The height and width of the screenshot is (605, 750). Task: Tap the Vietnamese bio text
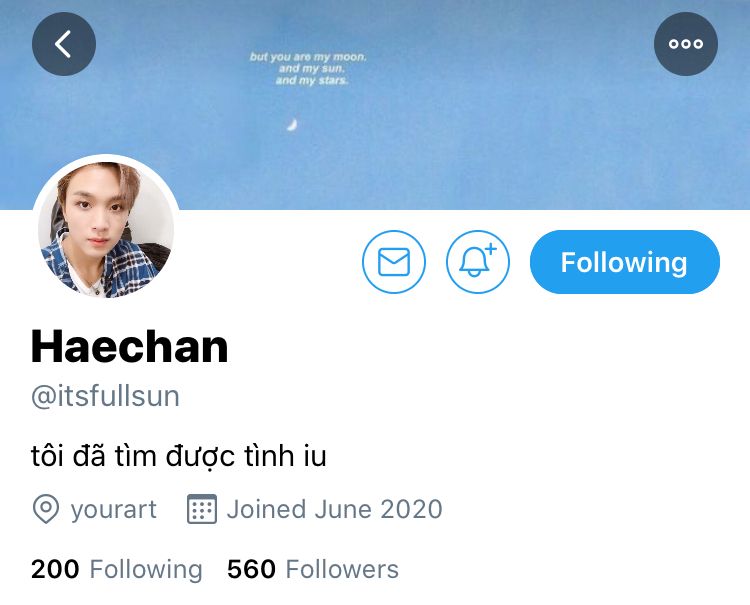click(178, 455)
